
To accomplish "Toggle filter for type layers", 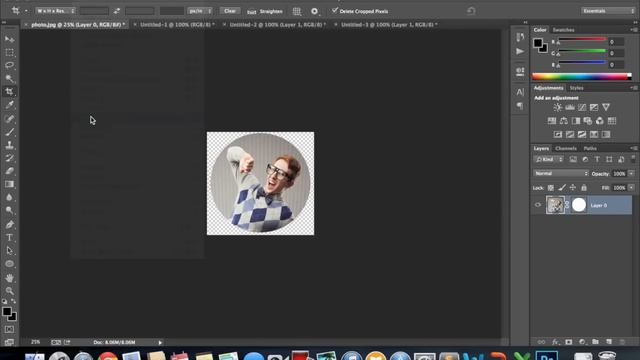I will [597, 160].
